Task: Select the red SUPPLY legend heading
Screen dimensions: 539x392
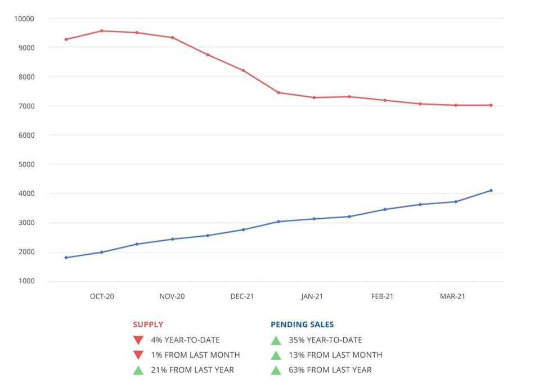Action: coord(148,325)
